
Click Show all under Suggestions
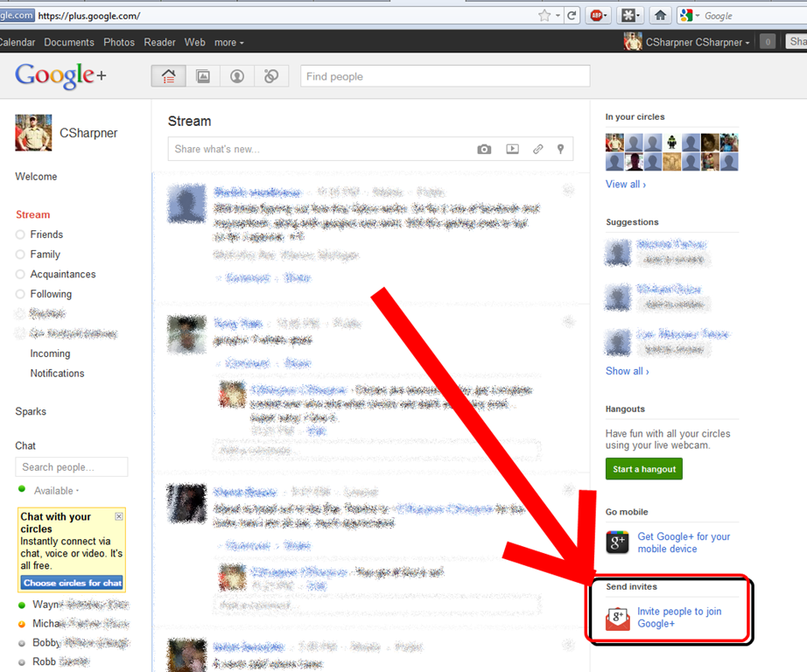tap(627, 371)
